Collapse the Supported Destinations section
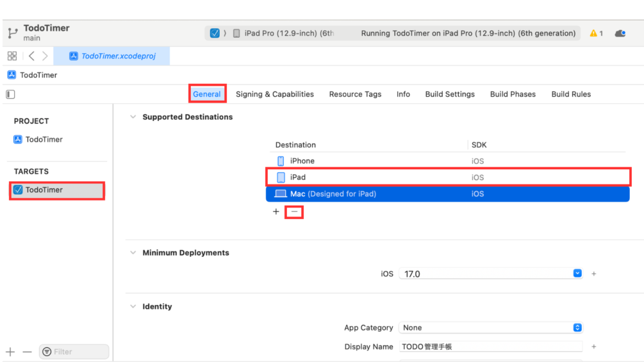 click(133, 117)
